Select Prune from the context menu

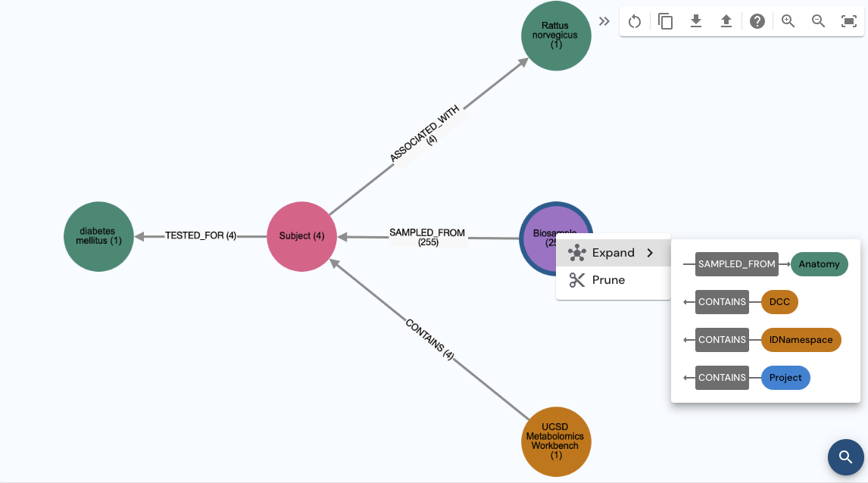click(x=608, y=280)
